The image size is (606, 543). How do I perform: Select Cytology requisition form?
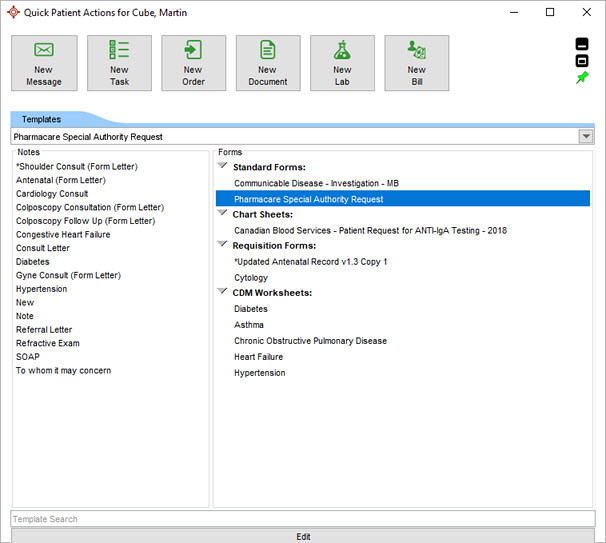click(251, 278)
